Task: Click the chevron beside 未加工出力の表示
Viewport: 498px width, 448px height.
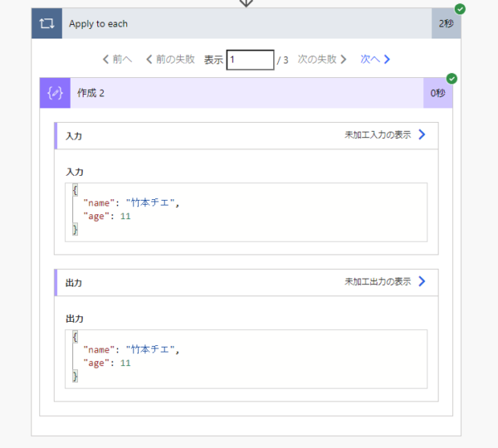Action: 422,281
